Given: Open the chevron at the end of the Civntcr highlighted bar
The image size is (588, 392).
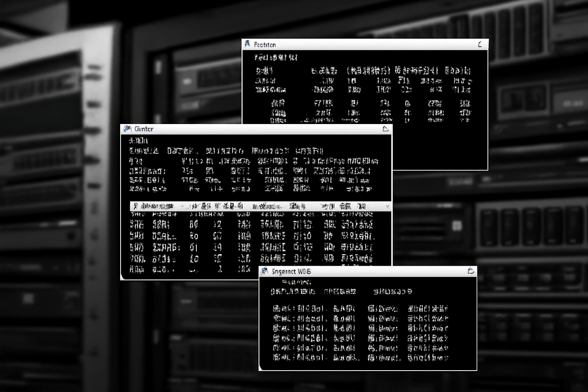Looking at the screenshot, I should point(387,207).
